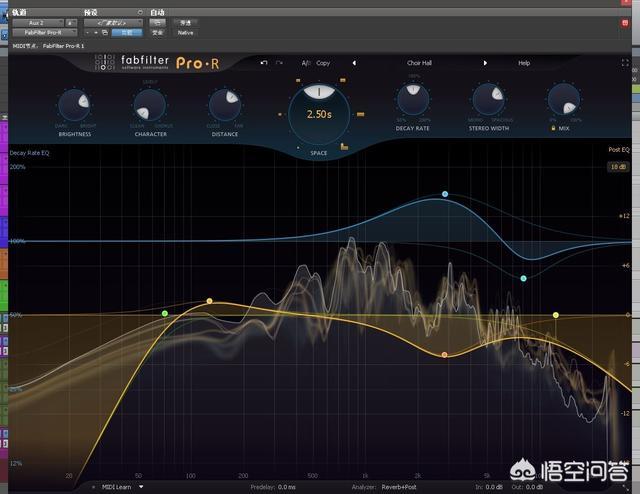Open the Choir Hall preset menu
The height and width of the screenshot is (494, 640).
[419, 63]
